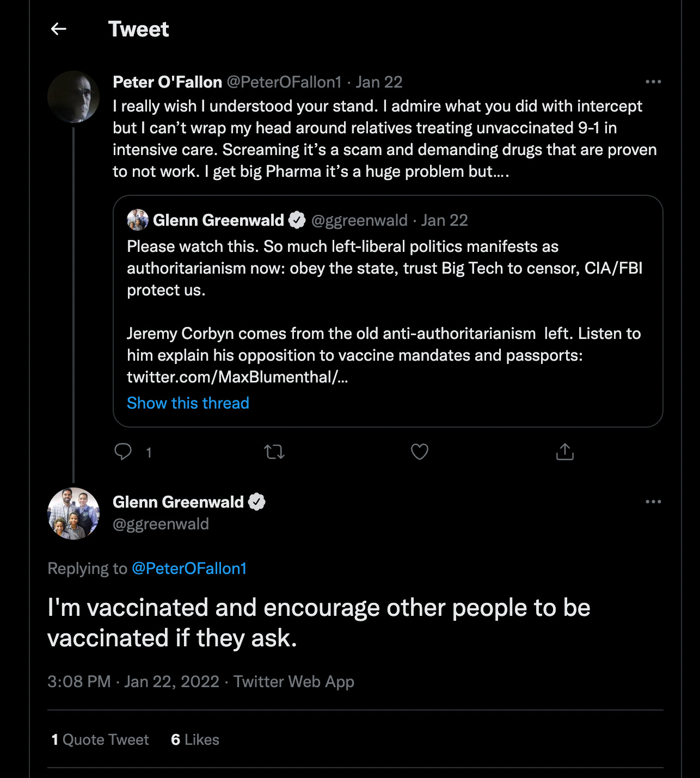
Task: Click the small Glenn Greenwald avatar in quoted tweet
Action: point(137,220)
